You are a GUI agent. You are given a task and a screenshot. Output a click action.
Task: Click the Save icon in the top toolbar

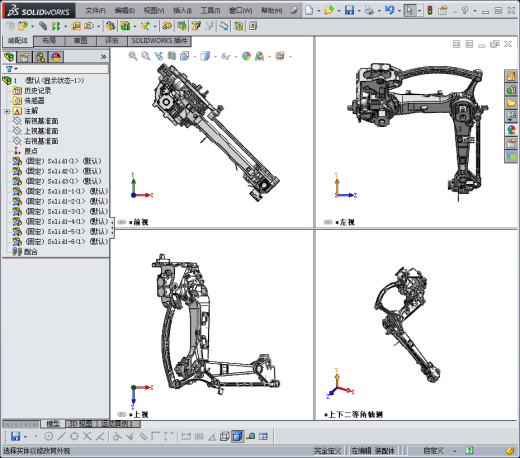click(x=349, y=10)
